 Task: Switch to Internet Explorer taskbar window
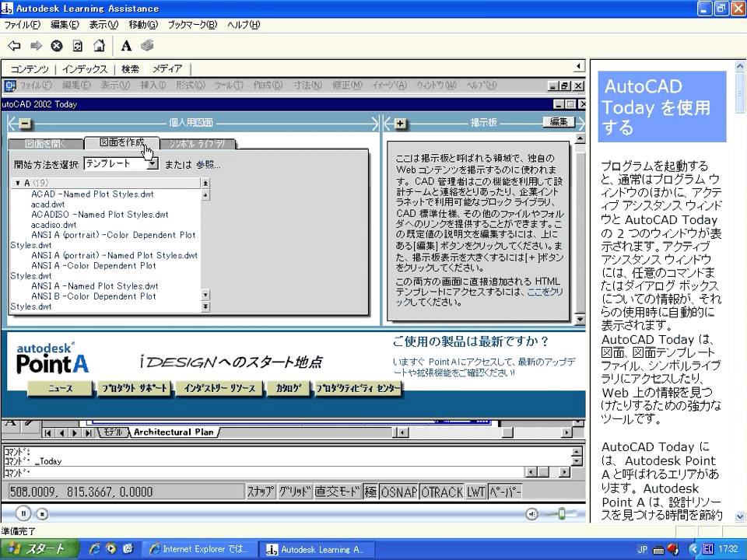point(200,550)
